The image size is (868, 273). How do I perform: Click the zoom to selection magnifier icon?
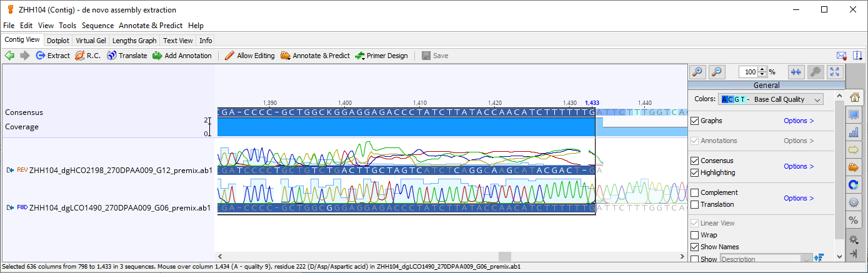coord(816,72)
